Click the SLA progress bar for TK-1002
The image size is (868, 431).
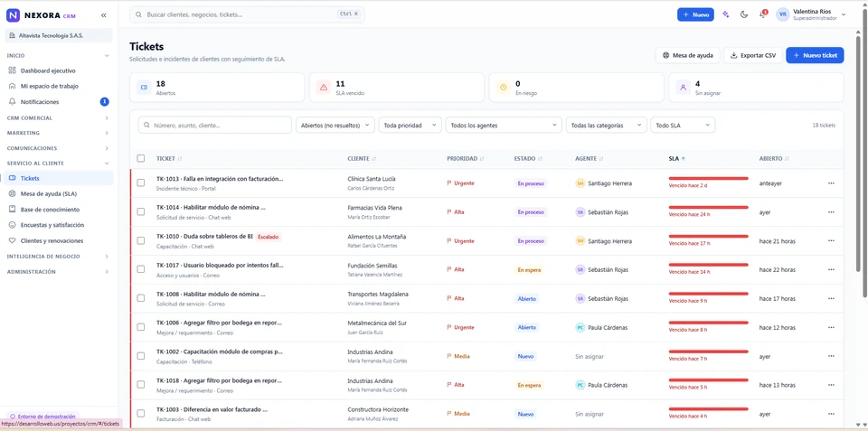coord(709,351)
